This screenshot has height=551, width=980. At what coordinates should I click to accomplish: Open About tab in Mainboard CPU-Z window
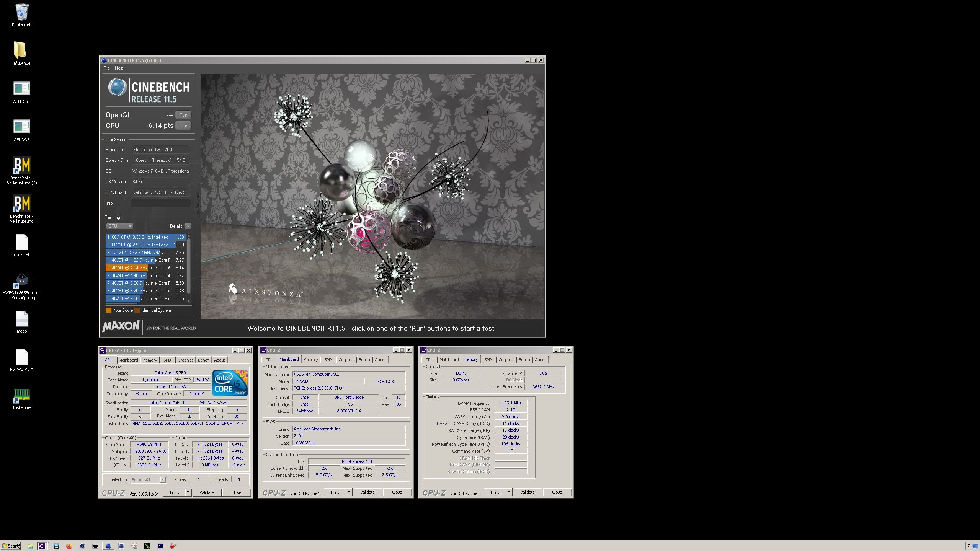(380, 360)
